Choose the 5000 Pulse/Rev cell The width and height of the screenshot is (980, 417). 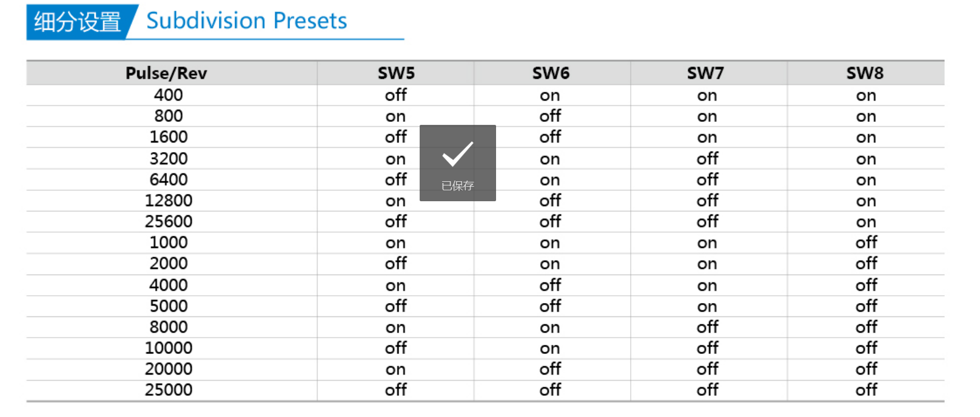click(x=168, y=306)
